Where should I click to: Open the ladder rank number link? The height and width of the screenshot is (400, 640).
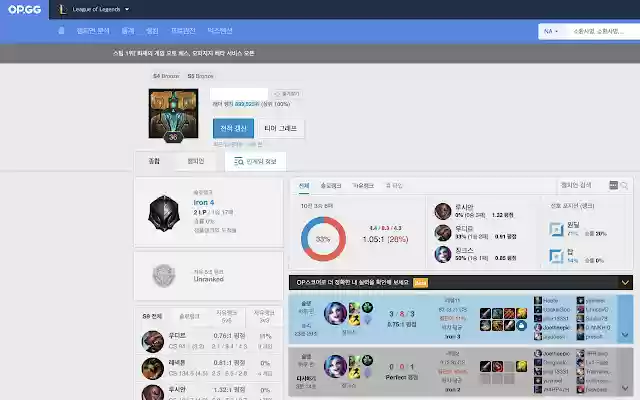pyautogui.click(x=247, y=104)
